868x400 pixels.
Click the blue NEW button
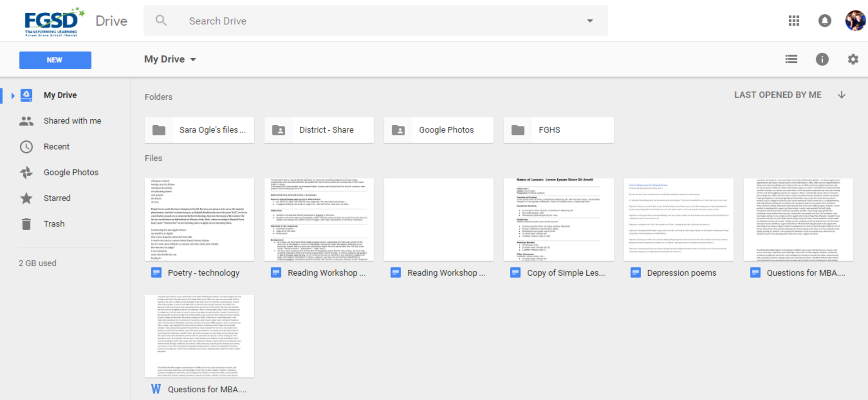55,60
